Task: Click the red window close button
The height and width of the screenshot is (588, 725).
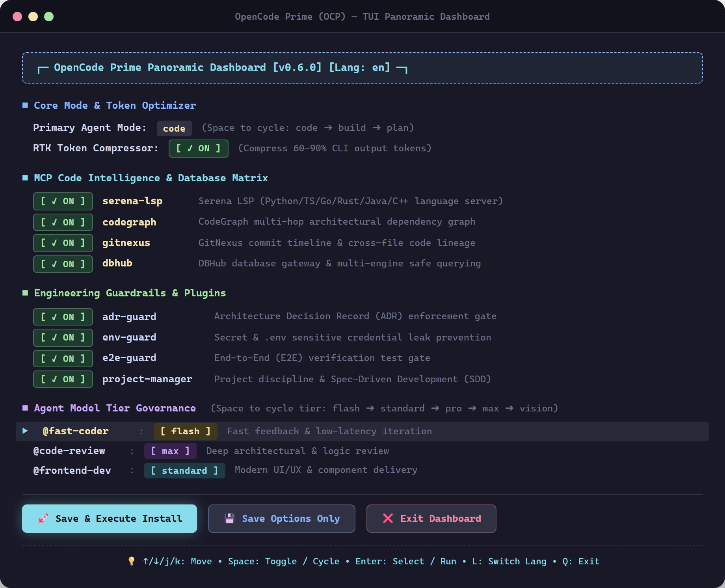Action: pos(17,17)
